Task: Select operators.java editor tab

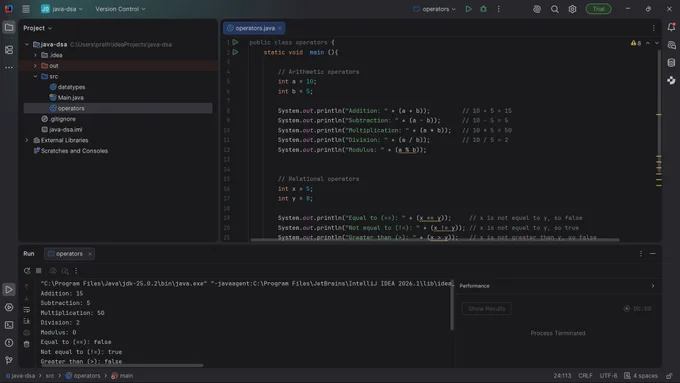Action: coord(255,28)
